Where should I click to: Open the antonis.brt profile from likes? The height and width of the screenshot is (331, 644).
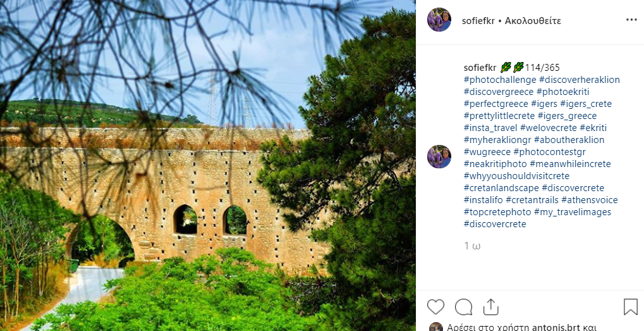tap(556, 328)
